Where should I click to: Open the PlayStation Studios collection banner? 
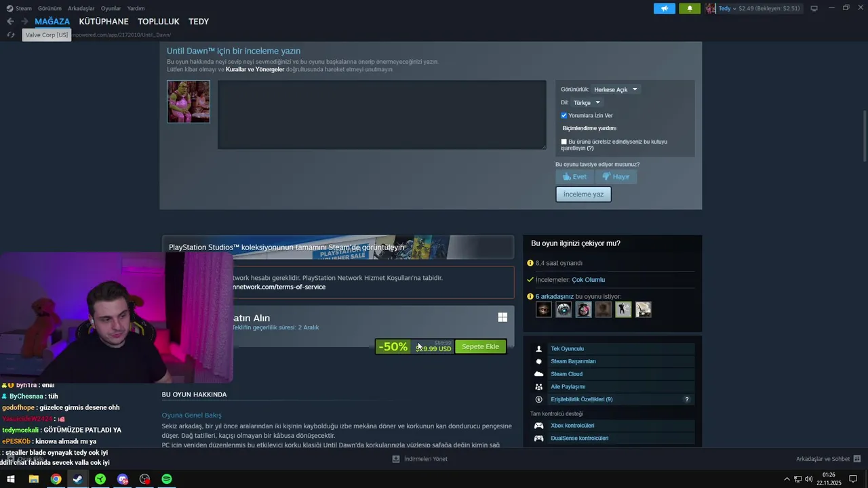pos(338,247)
